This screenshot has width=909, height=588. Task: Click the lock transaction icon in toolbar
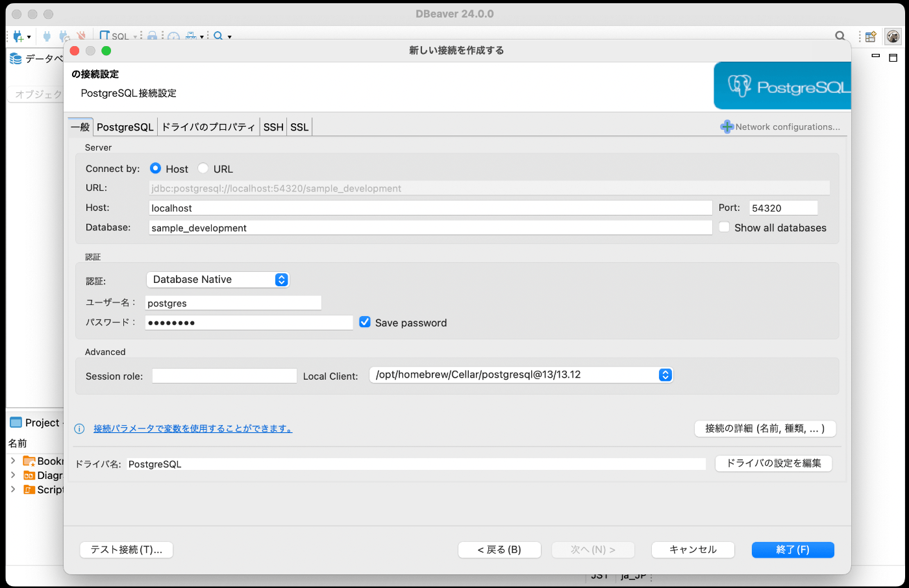[x=152, y=36]
